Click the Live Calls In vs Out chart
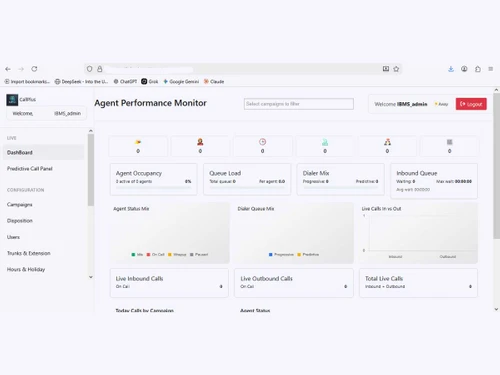The width and height of the screenshot is (500, 375). [x=418, y=233]
